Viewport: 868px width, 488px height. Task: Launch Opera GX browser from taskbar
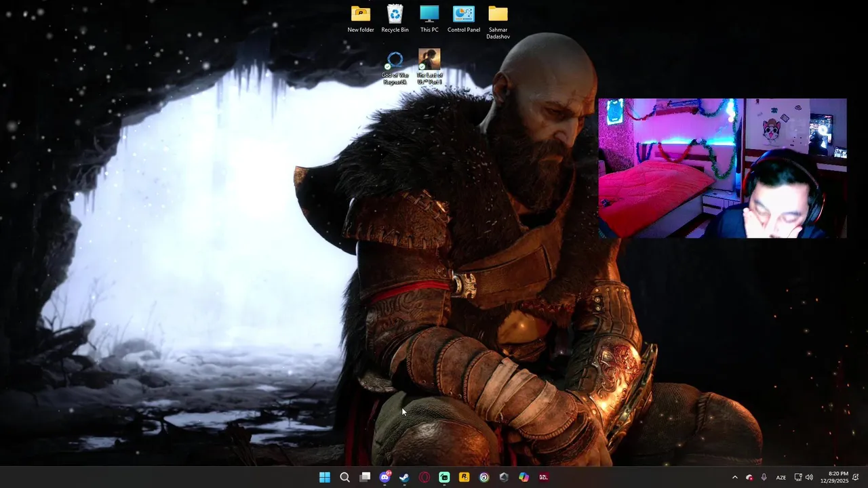tap(425, 477)
